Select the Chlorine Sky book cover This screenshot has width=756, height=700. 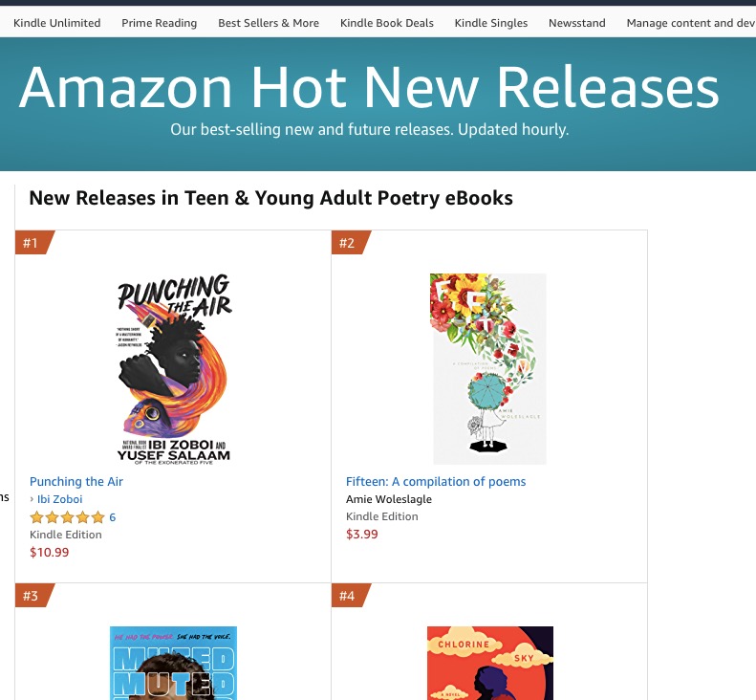(x=489, y=663)
